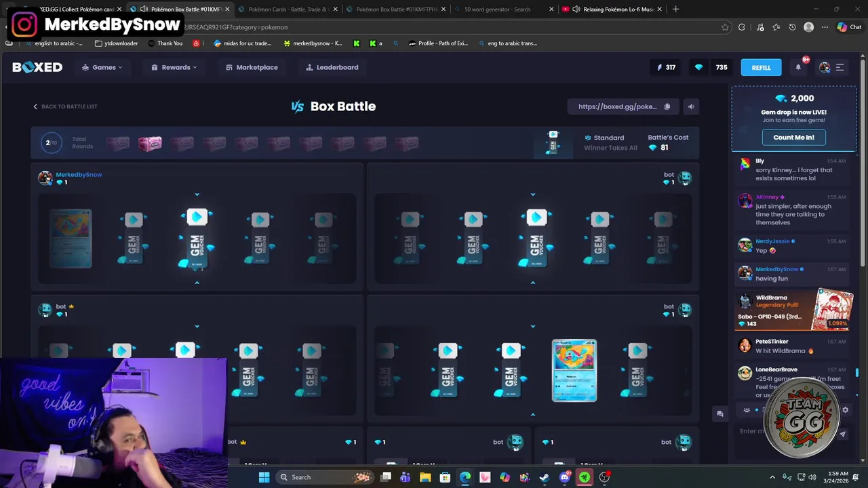Open the browser history icon
Image resolution: width=868 pixels, height=488 pixels.
coord(792,27)
